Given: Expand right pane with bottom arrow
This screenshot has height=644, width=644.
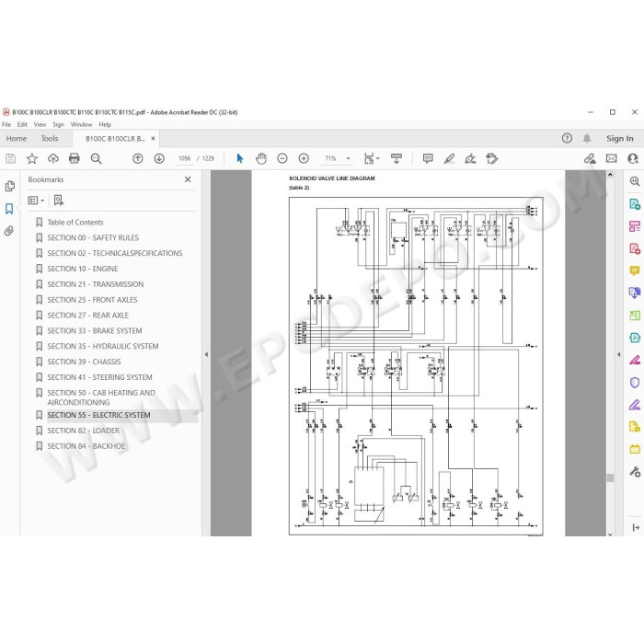Looking at the screenshot, I should pyautogui.click(x=636, y=528).
